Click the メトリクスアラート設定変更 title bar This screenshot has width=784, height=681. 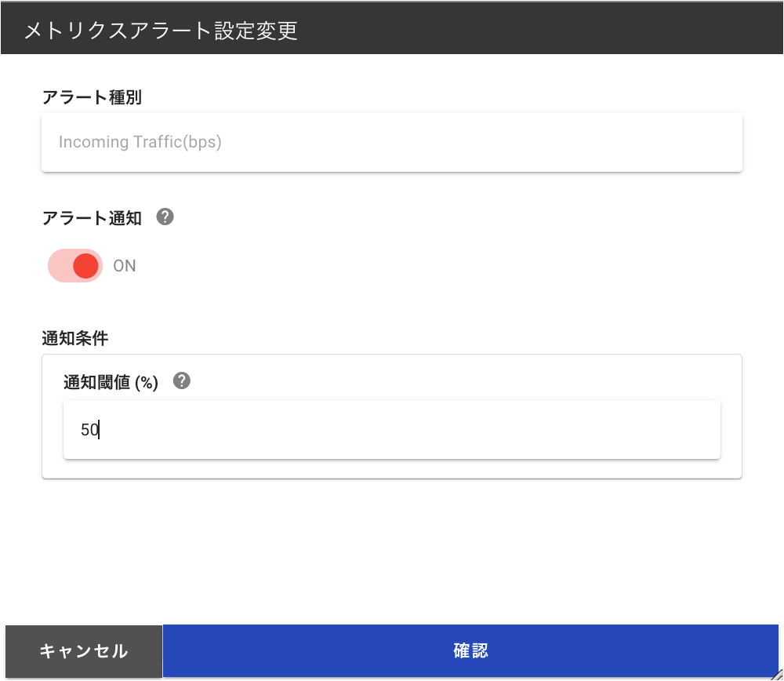[391, 30]
